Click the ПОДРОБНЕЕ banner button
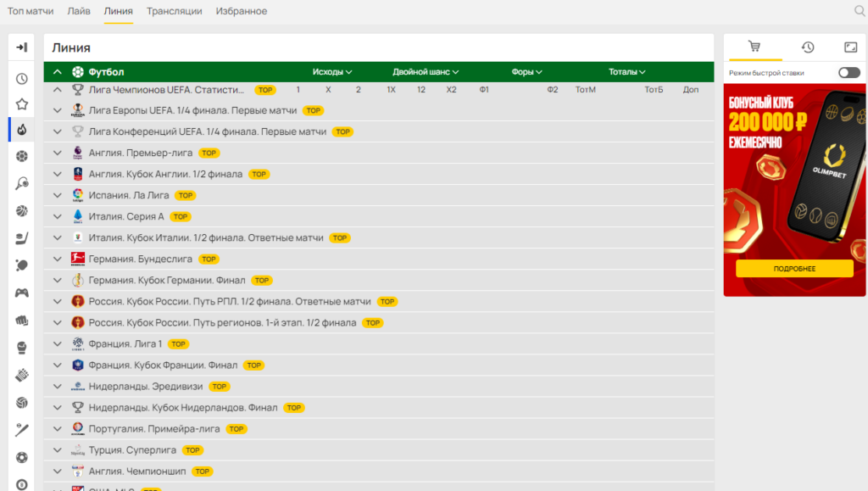The width and height of the screenshot is (868, 491). pos(794,269)
